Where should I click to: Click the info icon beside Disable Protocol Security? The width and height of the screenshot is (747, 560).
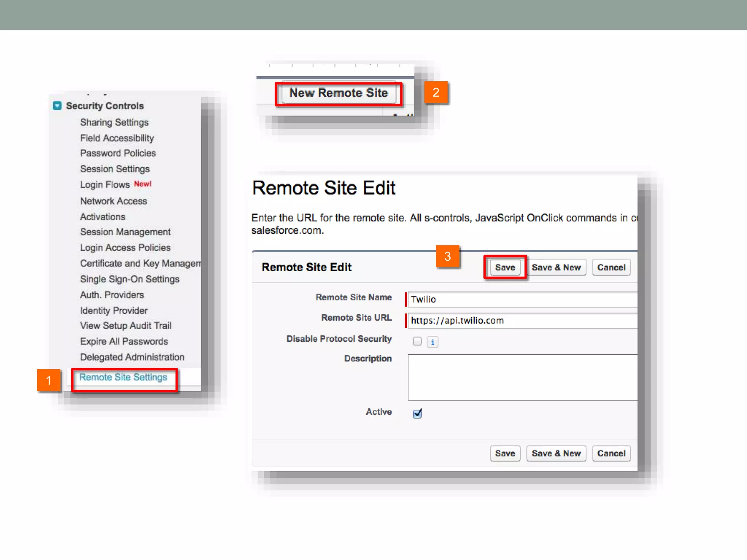tap(432, 342)
